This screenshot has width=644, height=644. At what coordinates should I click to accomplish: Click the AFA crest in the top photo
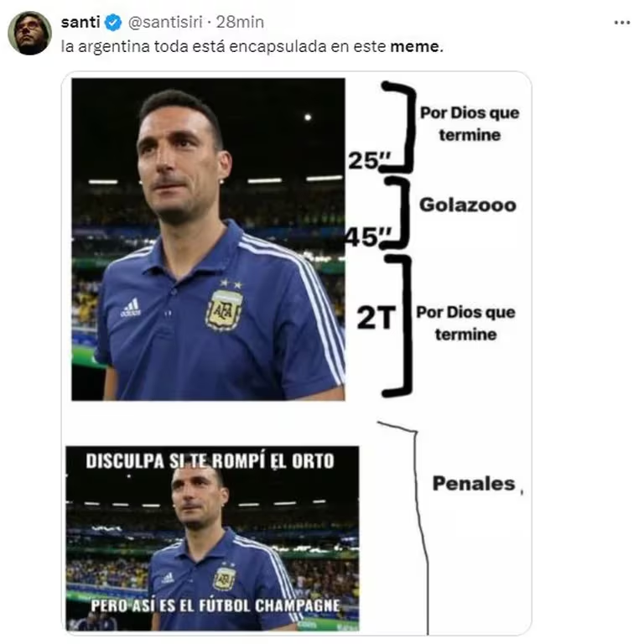click(x=223, y=310)
